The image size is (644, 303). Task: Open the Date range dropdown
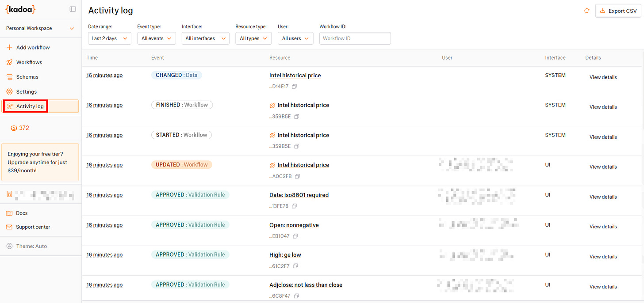109,38
